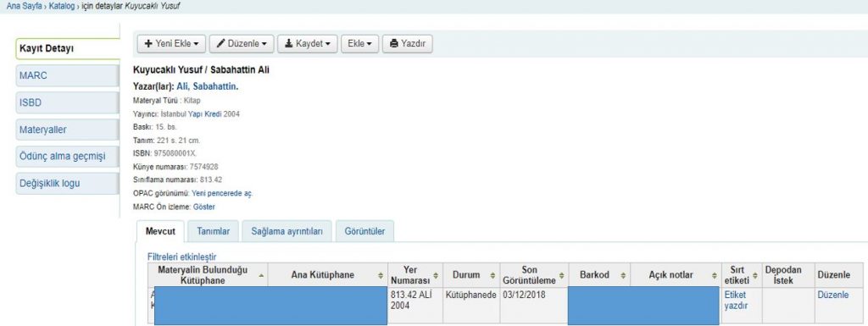The width and height of the screenshot is (868, 326).
Task: Click Yeni pencerede aç OPAC link
Action: coord(222,193)
